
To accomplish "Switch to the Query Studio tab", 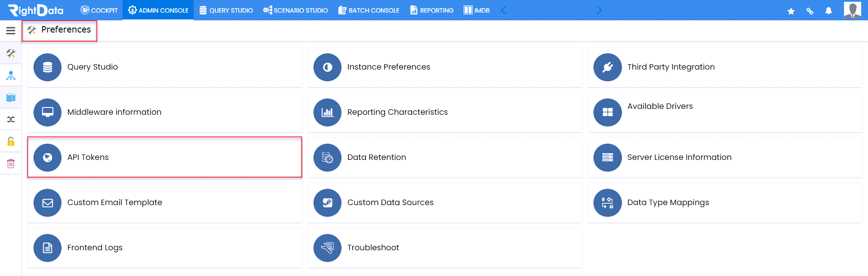I will click(226, 10).
